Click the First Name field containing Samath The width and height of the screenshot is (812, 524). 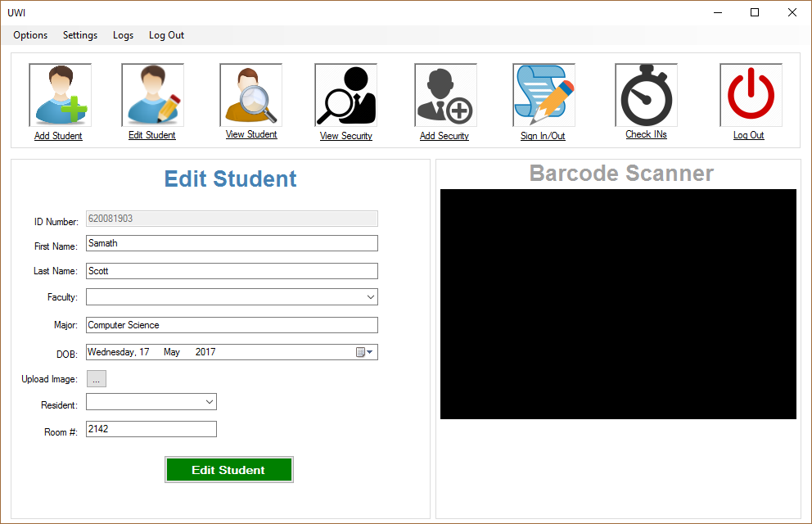pos(232,243)
